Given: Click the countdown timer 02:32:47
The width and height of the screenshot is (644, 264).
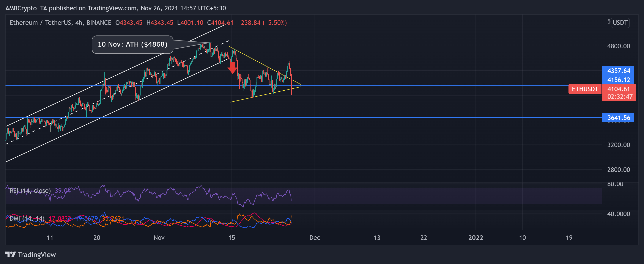Looking at the screenshot, I should (x=620, y=97).
